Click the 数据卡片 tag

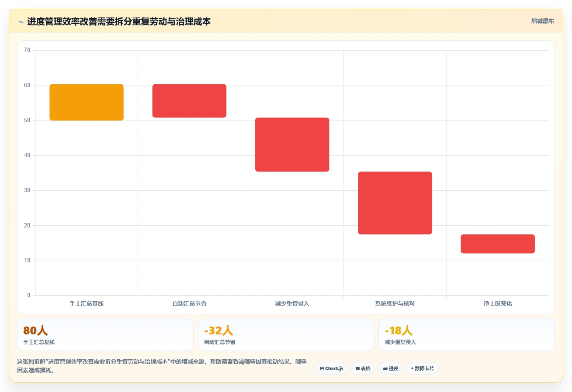(x=422, y=368)
